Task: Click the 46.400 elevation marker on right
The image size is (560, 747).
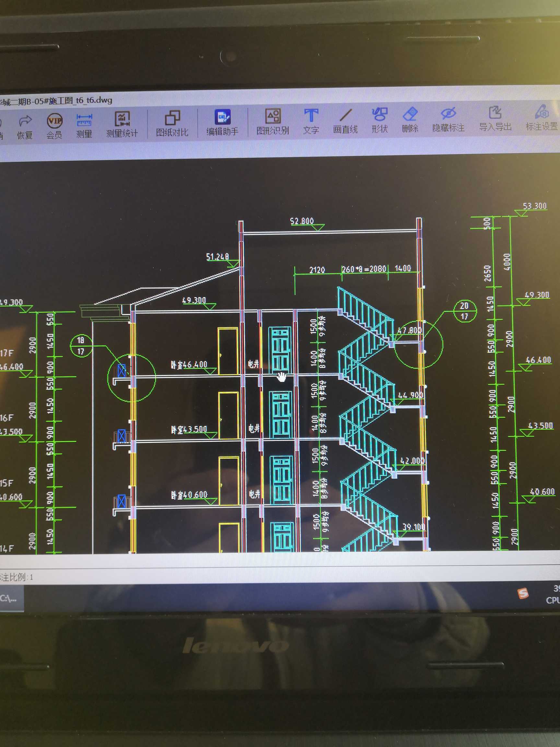Action: (538, 360)
